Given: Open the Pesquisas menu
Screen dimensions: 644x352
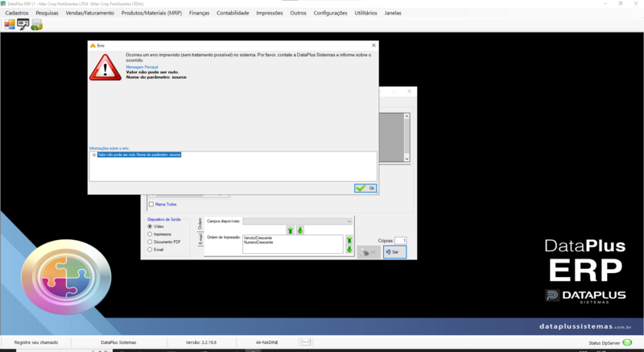Looking at the screenshot, I should tap(47, 13).
